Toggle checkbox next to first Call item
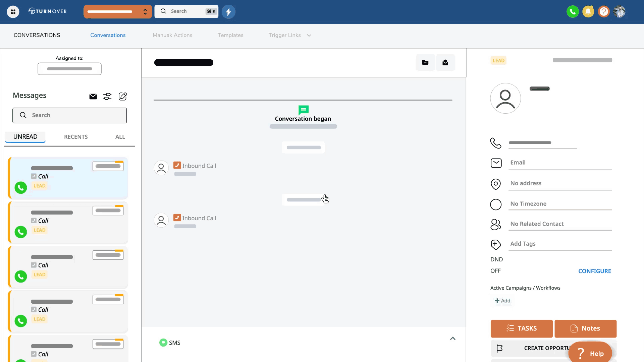Image resolution: width=644 pixels, height=362 pixels. coord(34,176)
